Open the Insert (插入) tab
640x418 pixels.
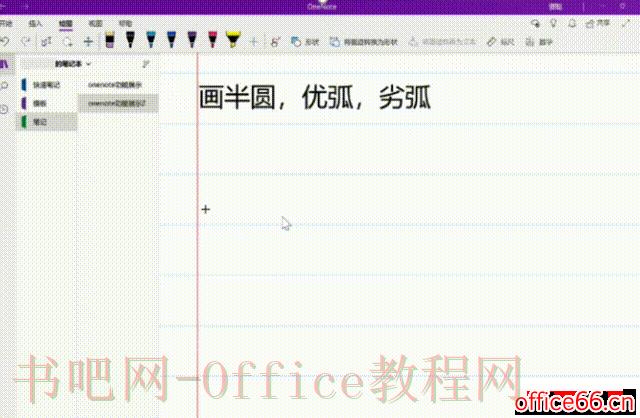(36, 24)
